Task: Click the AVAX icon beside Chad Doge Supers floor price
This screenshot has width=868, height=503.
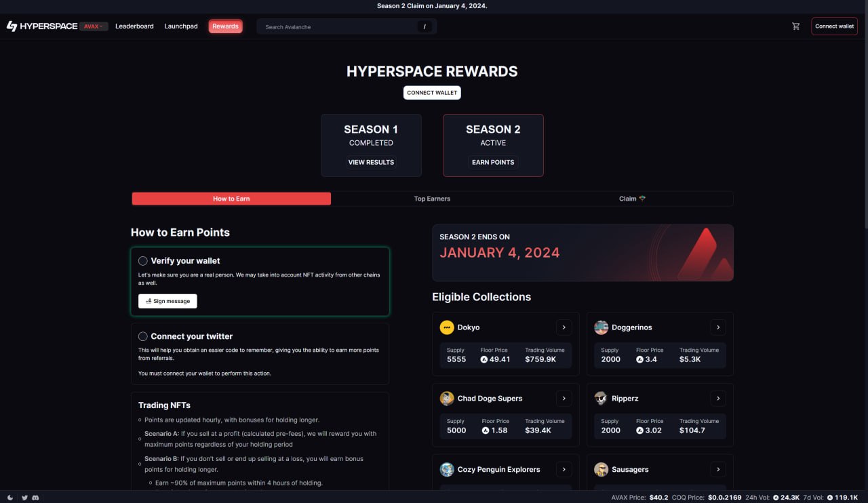Action: point(485,430)
